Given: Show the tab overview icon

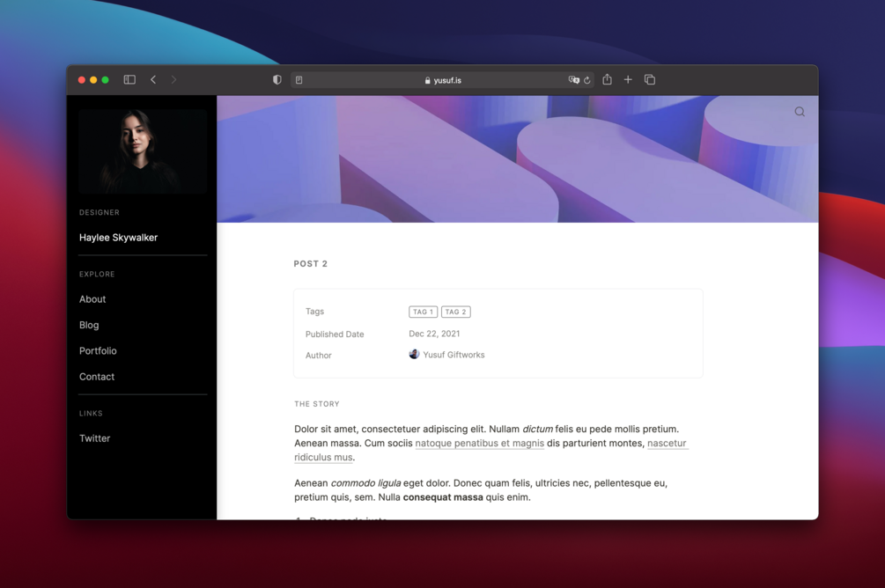Looking at the screenshot, I should (x=650, y=79).
